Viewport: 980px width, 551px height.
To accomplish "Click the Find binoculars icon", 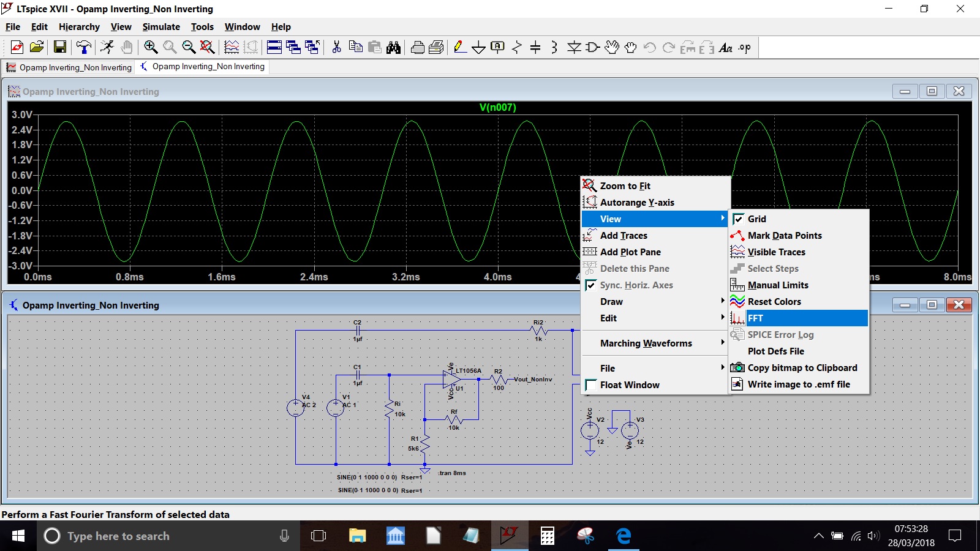I will 394,48.
